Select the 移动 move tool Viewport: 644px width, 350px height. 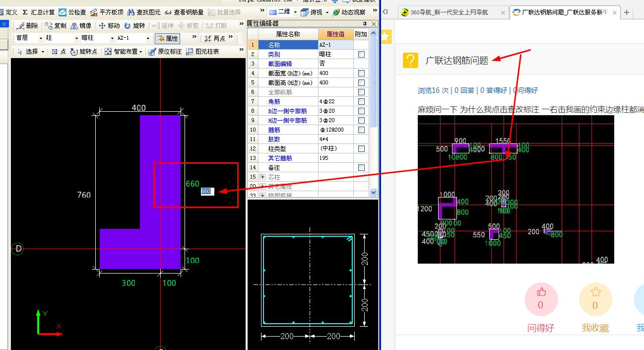[x=109, y=25]
